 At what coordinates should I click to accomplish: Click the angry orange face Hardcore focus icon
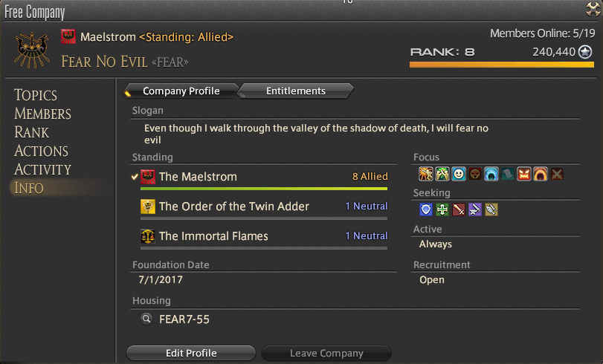click(523, 174)
